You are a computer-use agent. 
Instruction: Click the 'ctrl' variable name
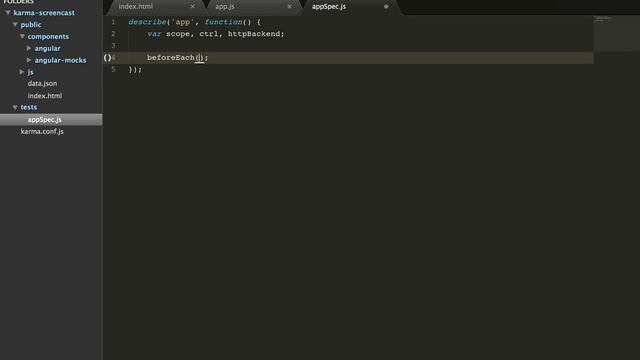point(210,34)
